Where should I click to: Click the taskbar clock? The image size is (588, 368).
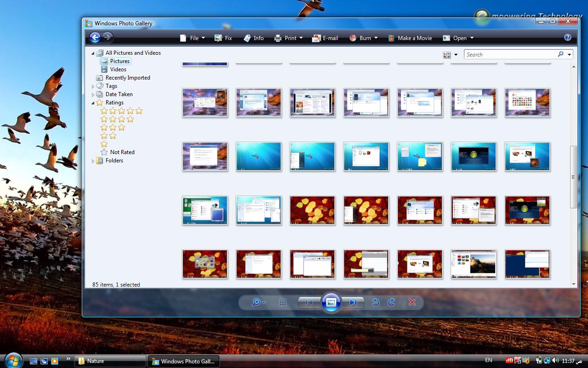pyautogui.click(x=571, y=361)
